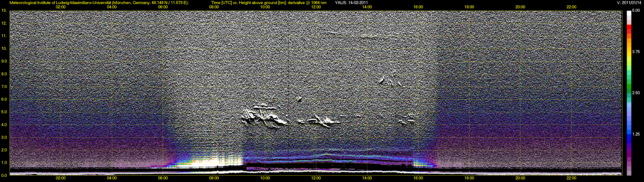Click the 1.0 height axis label
The height and width of the screenshot is (182, 644).
[x=4, y=163]
